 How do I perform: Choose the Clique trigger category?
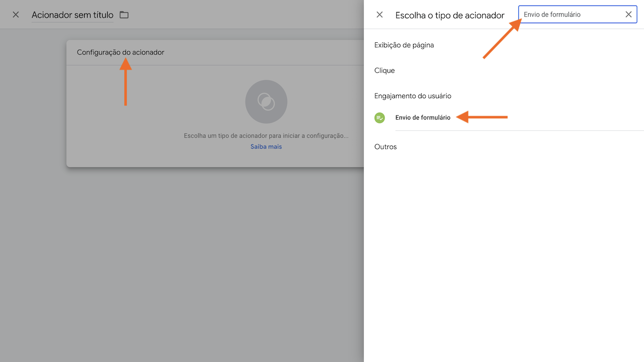coord(384,70)
